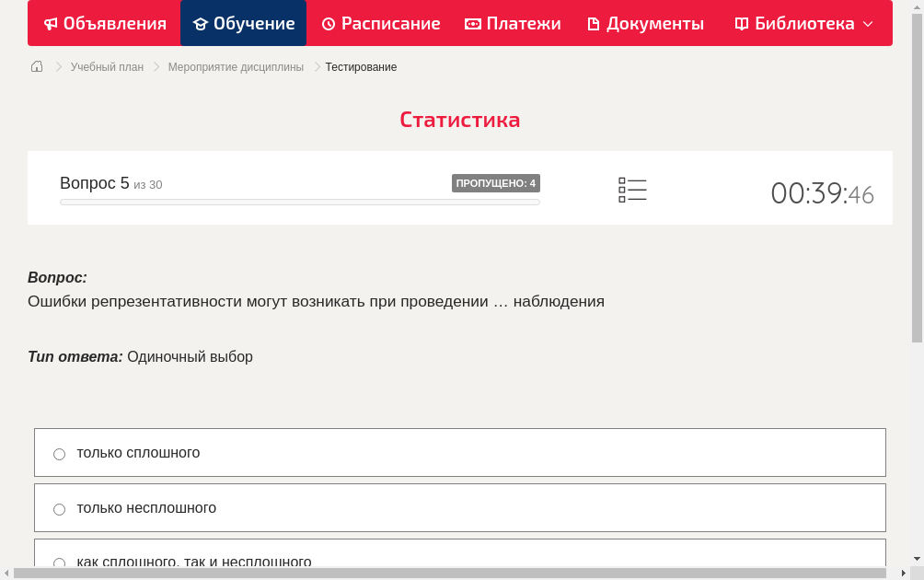Click the clock icon beside Расписание

pyautogui.click(x=327, y=23)
